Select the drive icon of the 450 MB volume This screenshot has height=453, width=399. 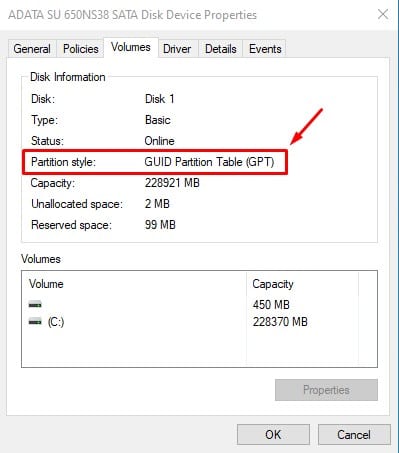point(35,304)
